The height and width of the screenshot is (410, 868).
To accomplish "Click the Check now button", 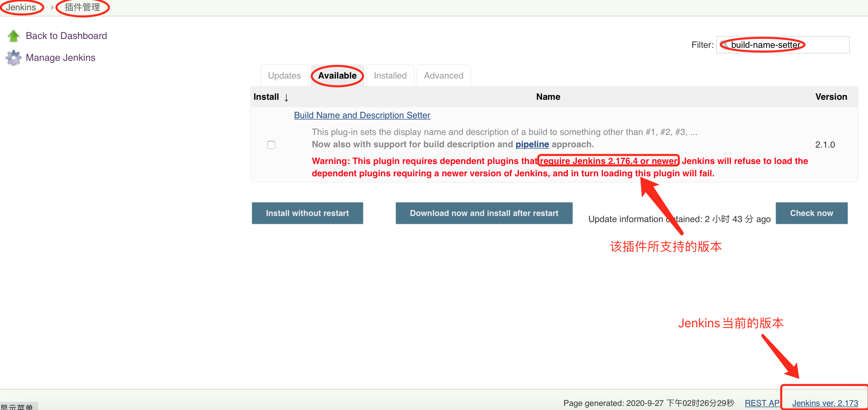I will pos(812,213).
